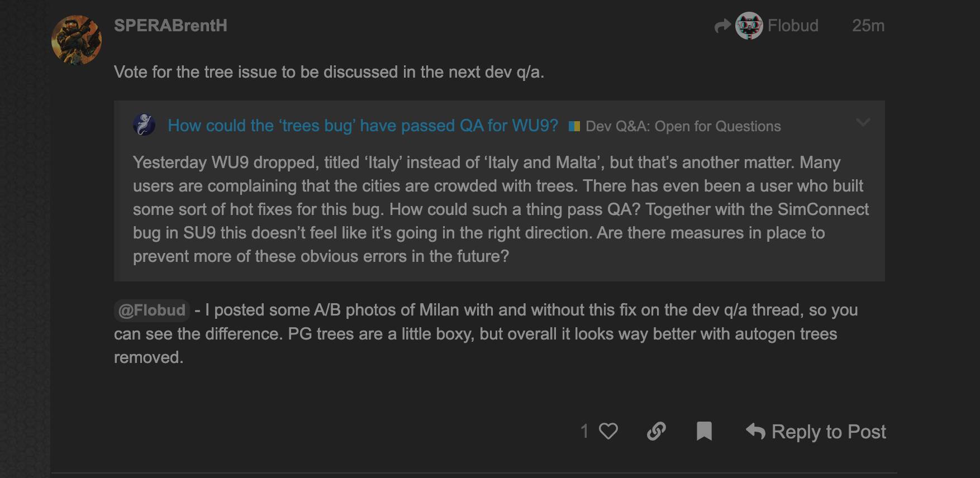Open the SPERABrentH username link
The width and height of the screenshot is (980, 478).
170,26
